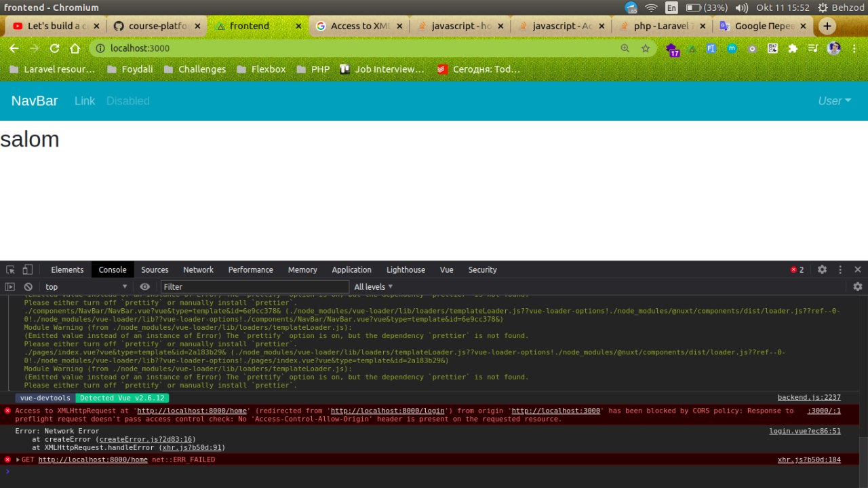
Task: Open the Job Interview bookmark
Action: coord(381,69)
